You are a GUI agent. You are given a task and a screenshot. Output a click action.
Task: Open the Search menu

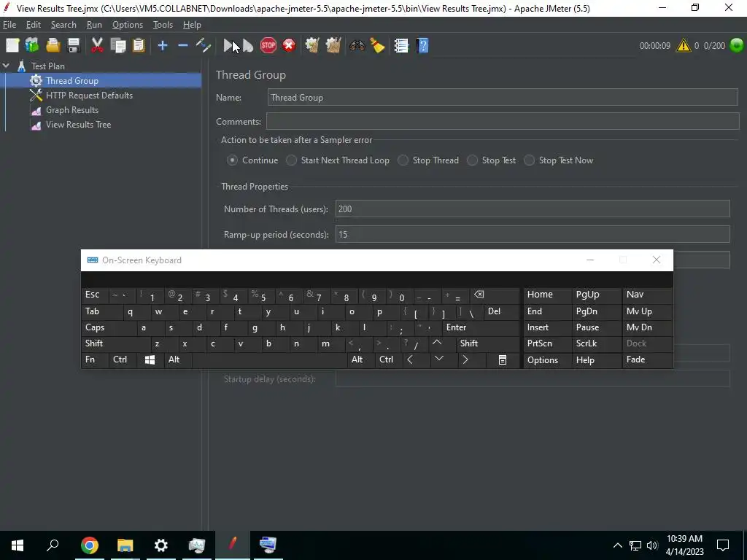point(63,25)
